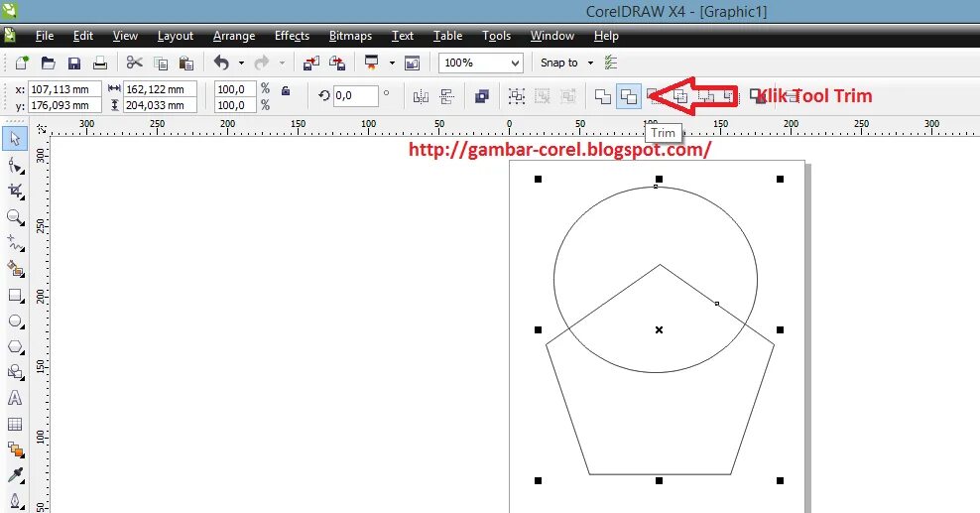
Task: Click the ruler origin icon at rulers' corner
Action: coord(42,129)
